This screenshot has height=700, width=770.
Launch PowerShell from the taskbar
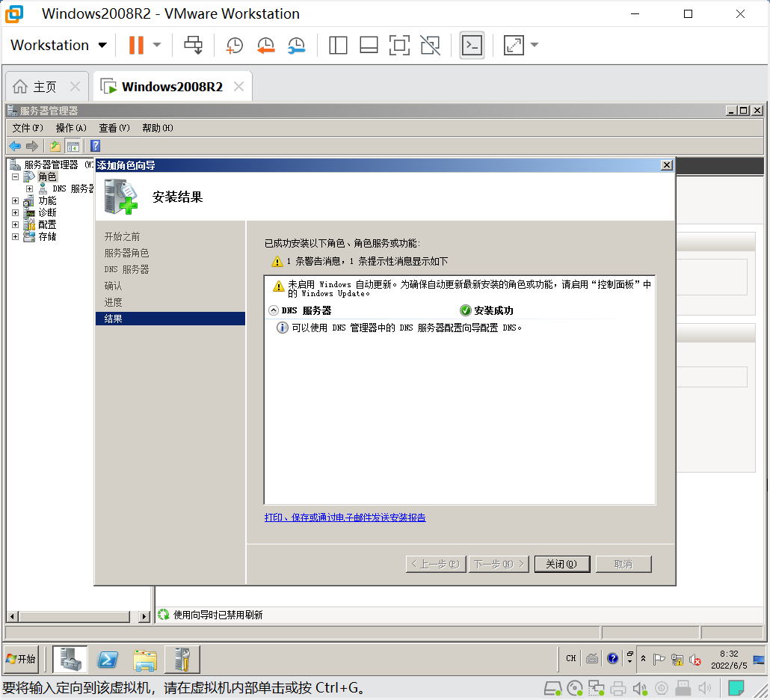[x=108, y=659]
